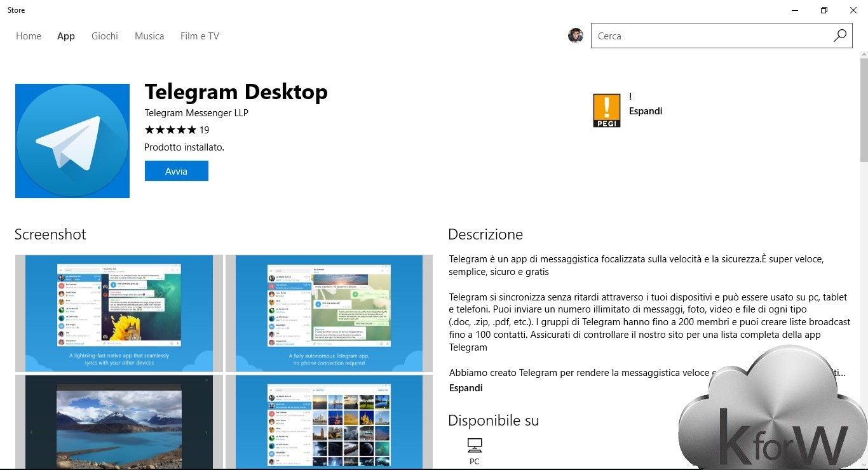Open the user profile avatar
Viewport: 868px width, 470px height.
coord(576,36)
